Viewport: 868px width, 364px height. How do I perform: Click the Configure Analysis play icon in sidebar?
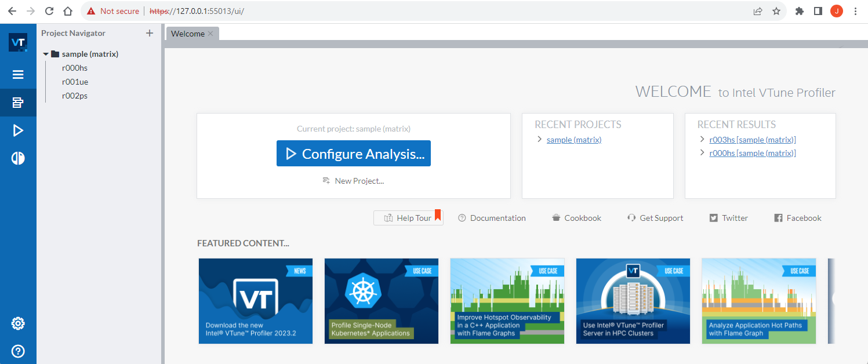pyautogui.click(x=18, y=130)
